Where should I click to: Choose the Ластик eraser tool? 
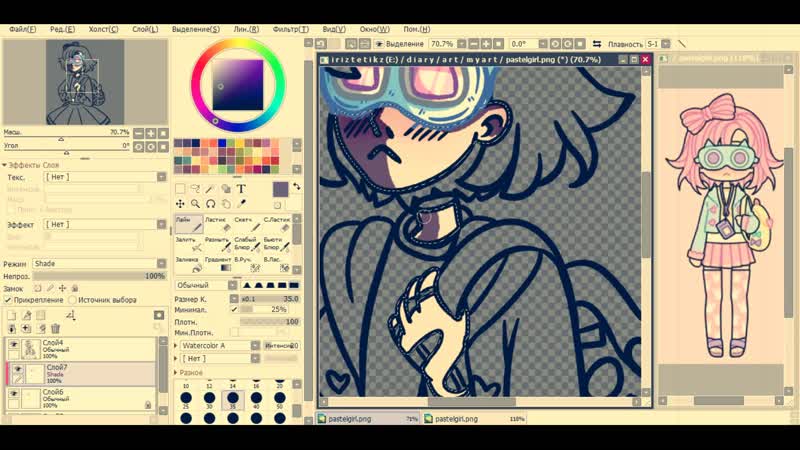coord(218,224)
